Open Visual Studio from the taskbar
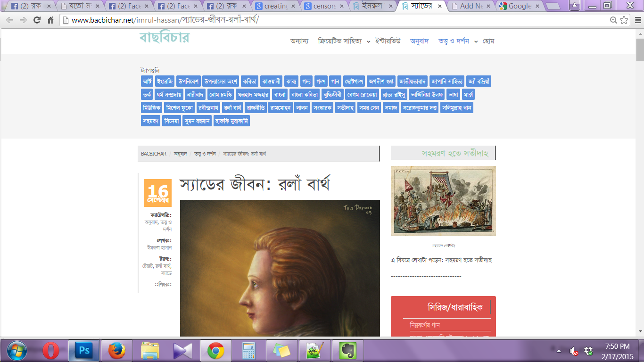Viewport: 644px width, 362px height. (183, 351)
